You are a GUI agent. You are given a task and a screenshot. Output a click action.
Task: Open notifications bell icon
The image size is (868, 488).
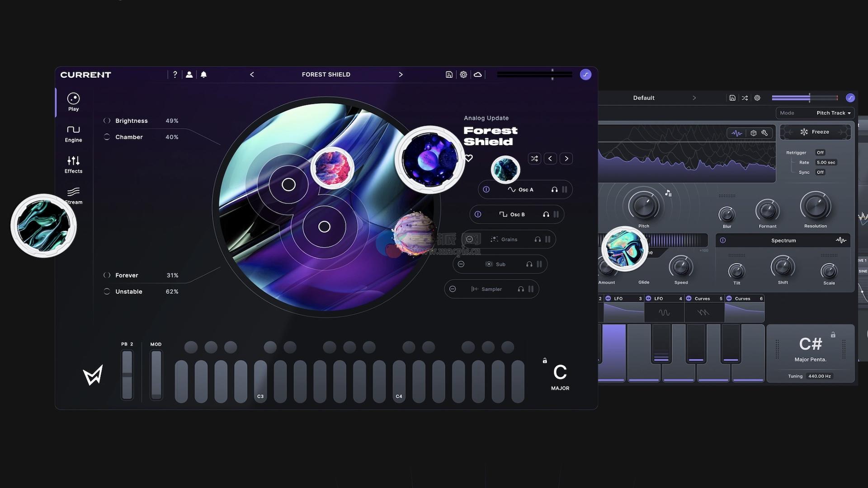coord(203,75)
